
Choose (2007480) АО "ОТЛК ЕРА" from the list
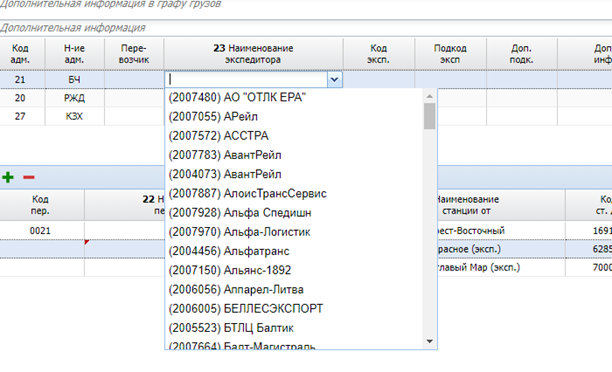[x=294, y=97]
